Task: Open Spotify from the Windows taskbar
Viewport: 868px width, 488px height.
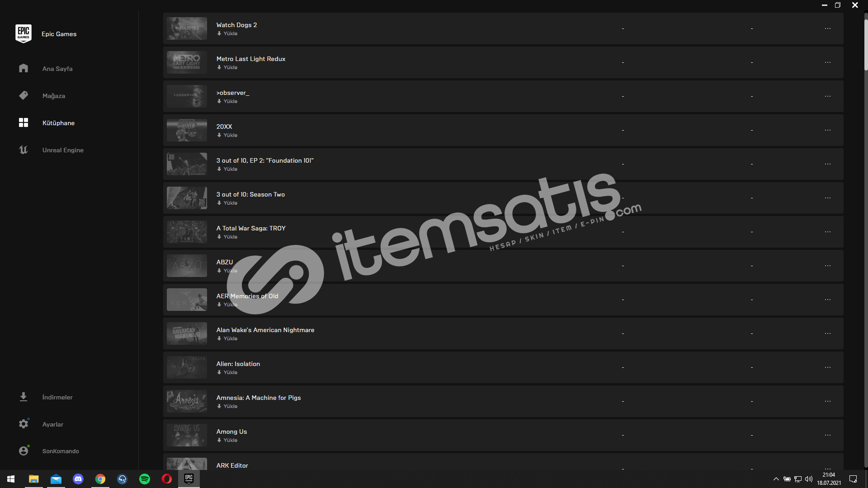Action: [x=145, y=479]
